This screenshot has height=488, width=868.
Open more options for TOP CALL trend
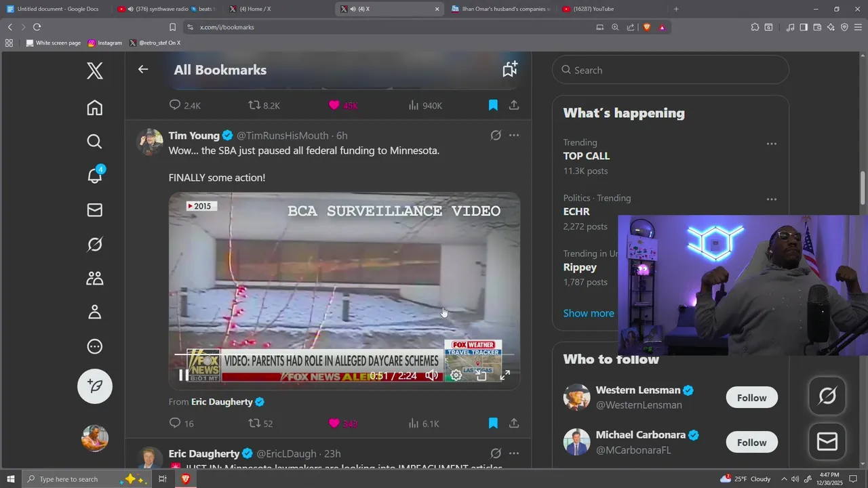[771, 144]
